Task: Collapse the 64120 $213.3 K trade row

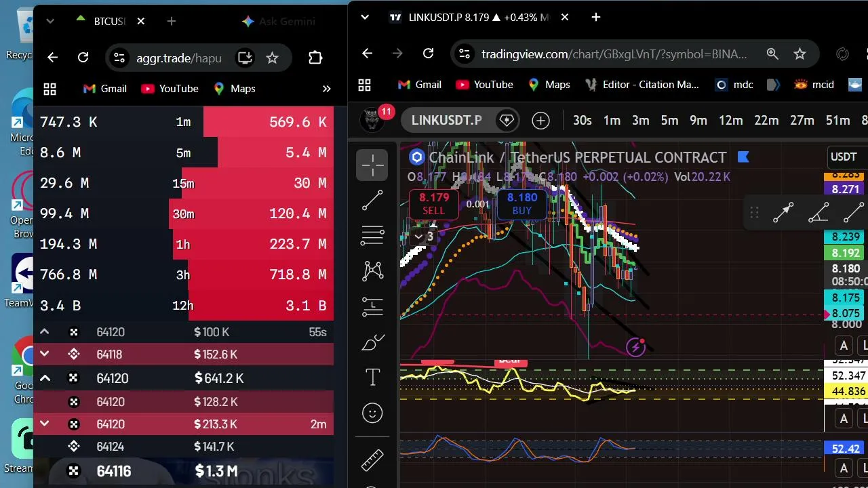Action: click(x=44, y=424)
